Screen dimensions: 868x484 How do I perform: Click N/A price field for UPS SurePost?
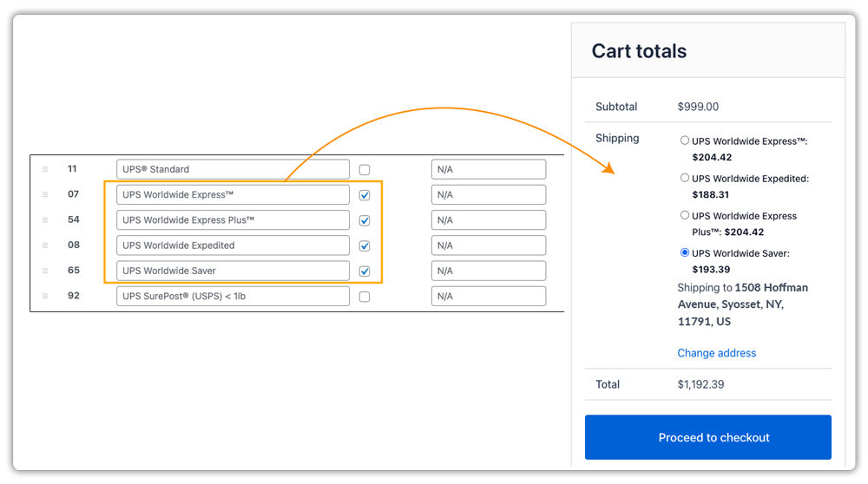[488, 296]
